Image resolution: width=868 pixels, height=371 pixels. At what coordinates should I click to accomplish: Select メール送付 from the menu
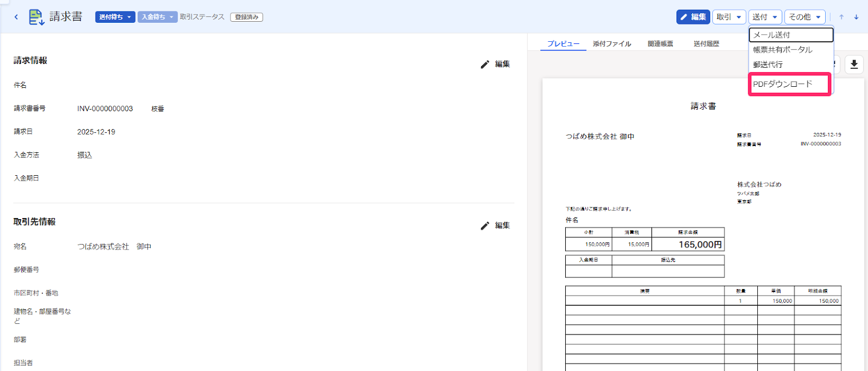791,35
